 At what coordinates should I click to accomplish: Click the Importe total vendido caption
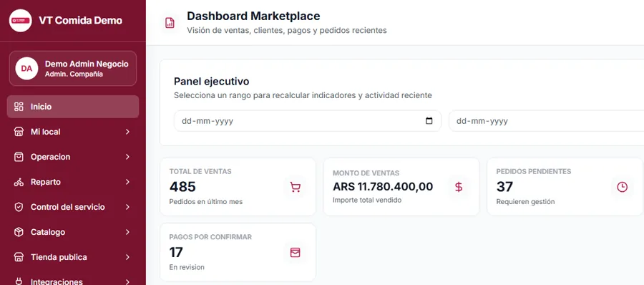[367, 201]
